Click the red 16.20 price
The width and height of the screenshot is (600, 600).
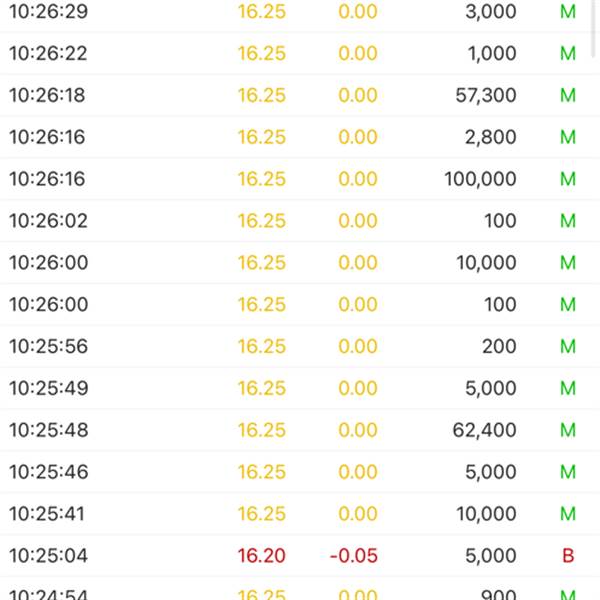tap(261, 556)
